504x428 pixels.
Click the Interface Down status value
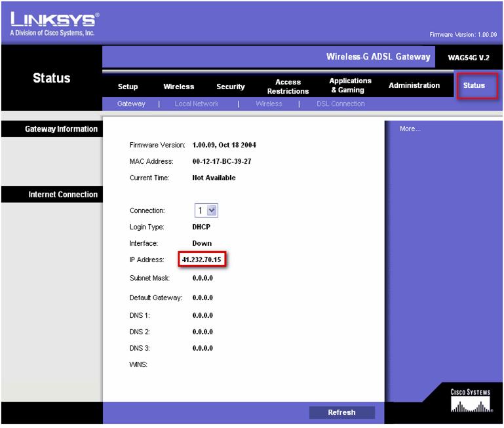[x=202, y=243]
